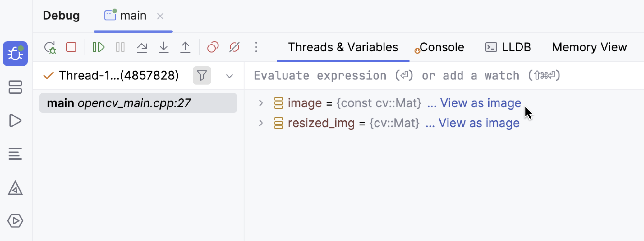Switch to the Console tab
This screenshot has width=644, height=241.
[x=441, y=47]
